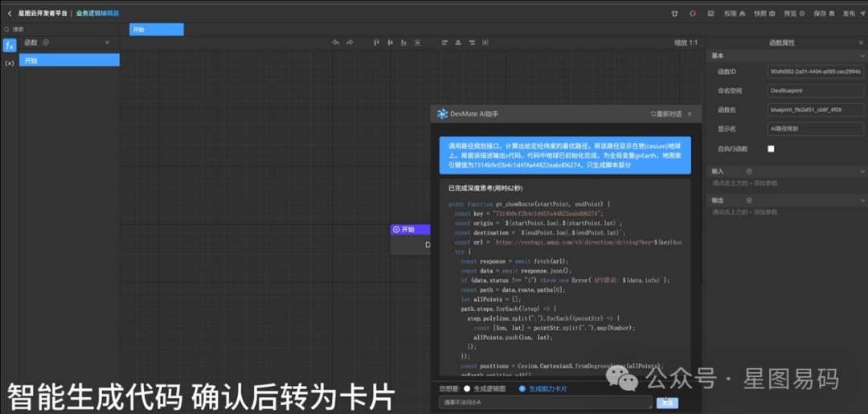
Task: Align selected nodes to bottom
Action: pyautogui.click(x=403, y=43)
